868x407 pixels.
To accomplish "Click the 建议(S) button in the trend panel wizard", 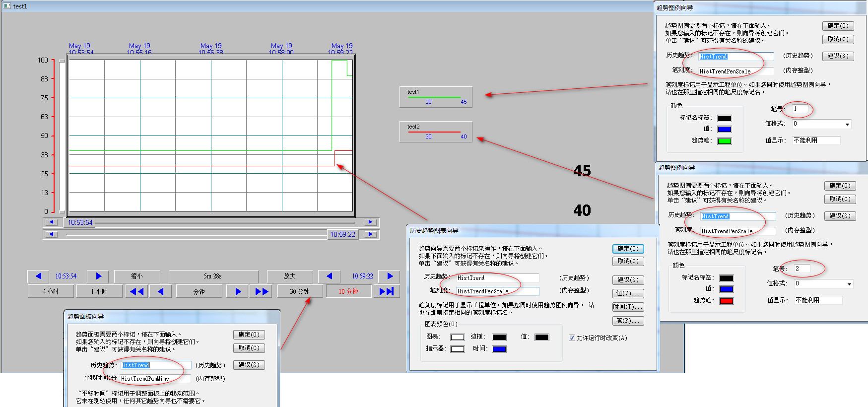I will pos(249,365).
